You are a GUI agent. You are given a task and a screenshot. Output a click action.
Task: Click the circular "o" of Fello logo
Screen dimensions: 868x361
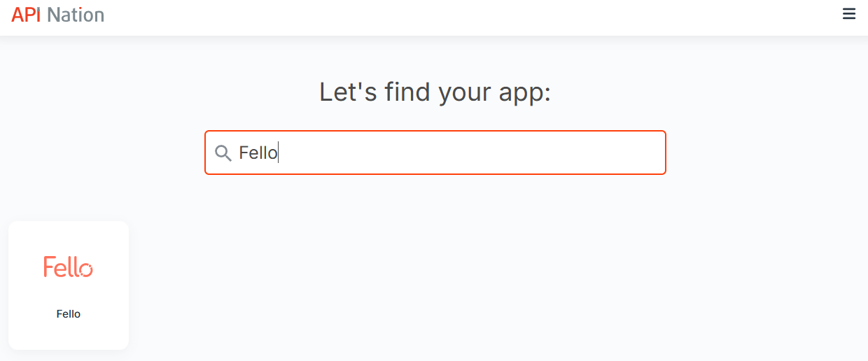[85, 269]
